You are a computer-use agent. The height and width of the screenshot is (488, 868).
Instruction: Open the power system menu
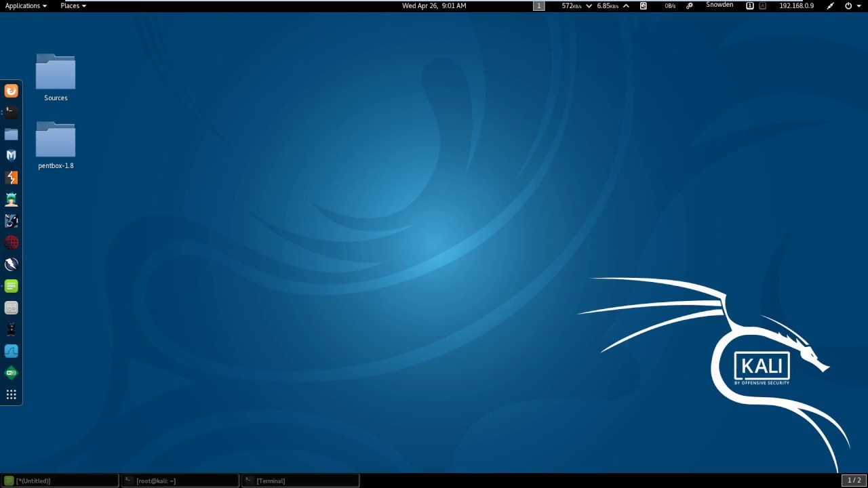pos(852,5)
